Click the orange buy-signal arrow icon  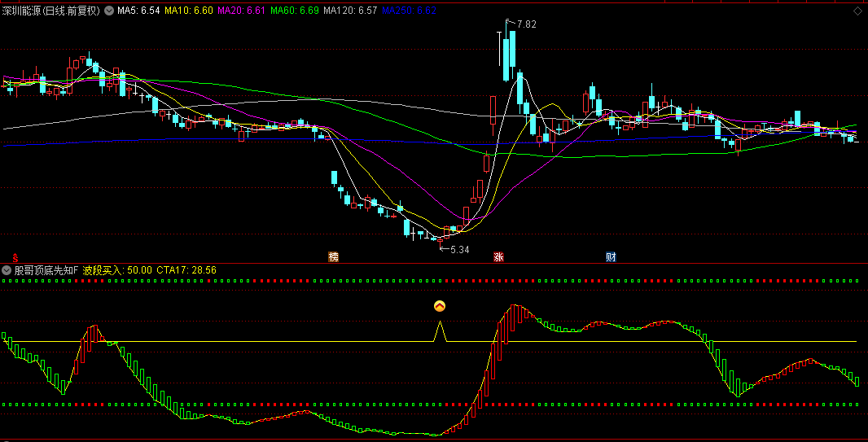pos(440,307)
